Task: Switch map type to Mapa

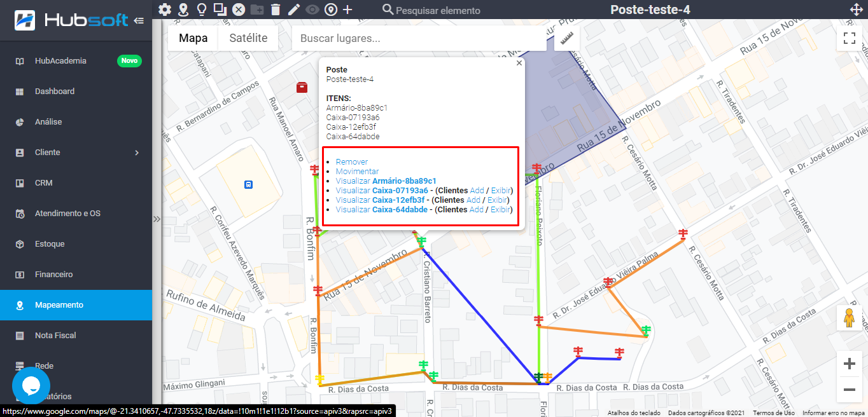Action: 193,38
